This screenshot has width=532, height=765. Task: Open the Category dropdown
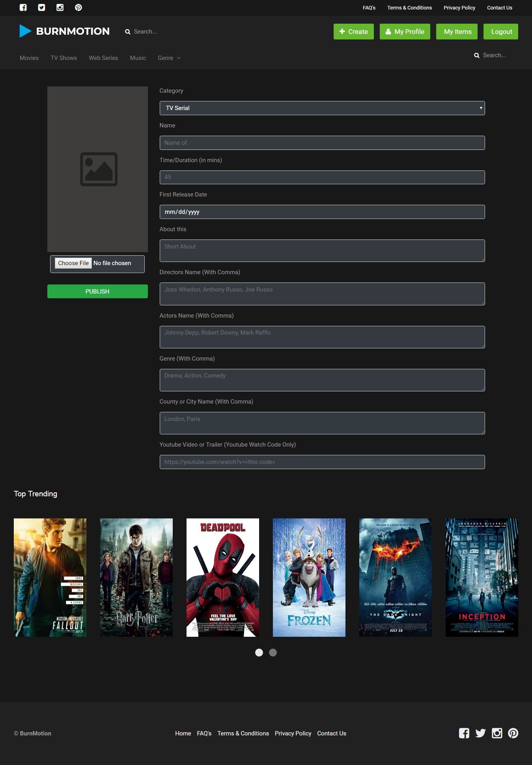322,108
